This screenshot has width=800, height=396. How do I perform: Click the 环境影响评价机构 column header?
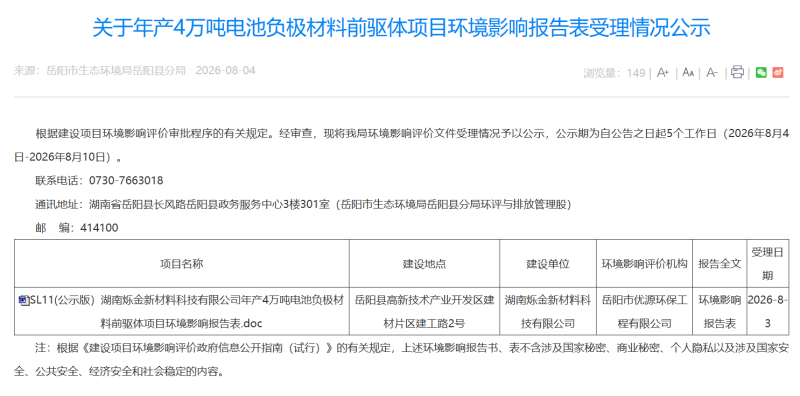644,264
